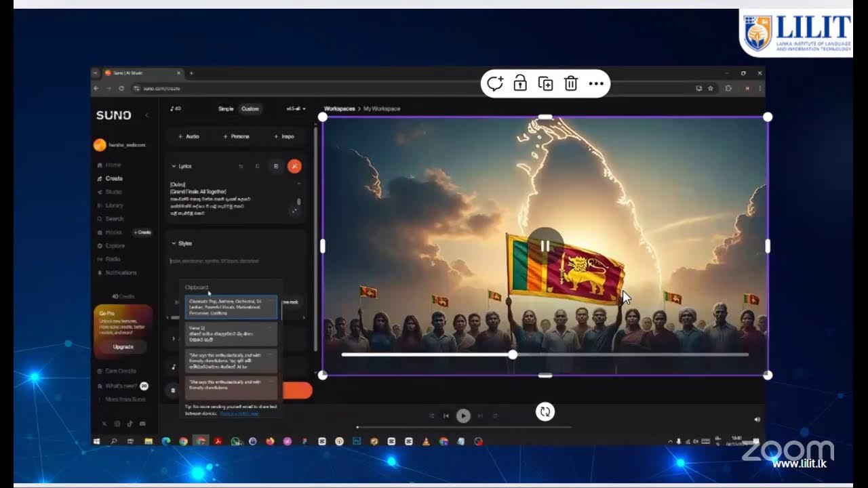The height and width of the screenshot is (488, 868).
Task: Click the Instagram icon in sidebar
Action: point(117,424)
